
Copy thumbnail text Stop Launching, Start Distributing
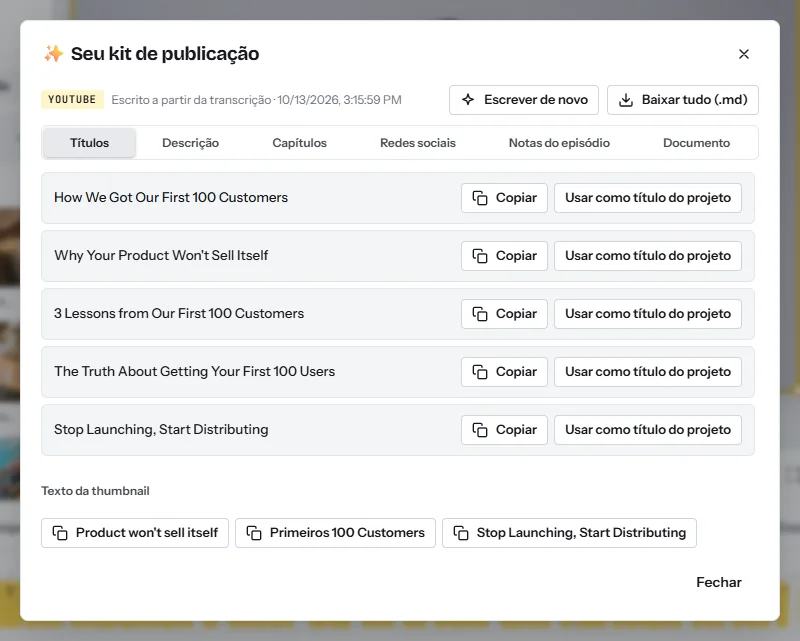pos(569,533)
